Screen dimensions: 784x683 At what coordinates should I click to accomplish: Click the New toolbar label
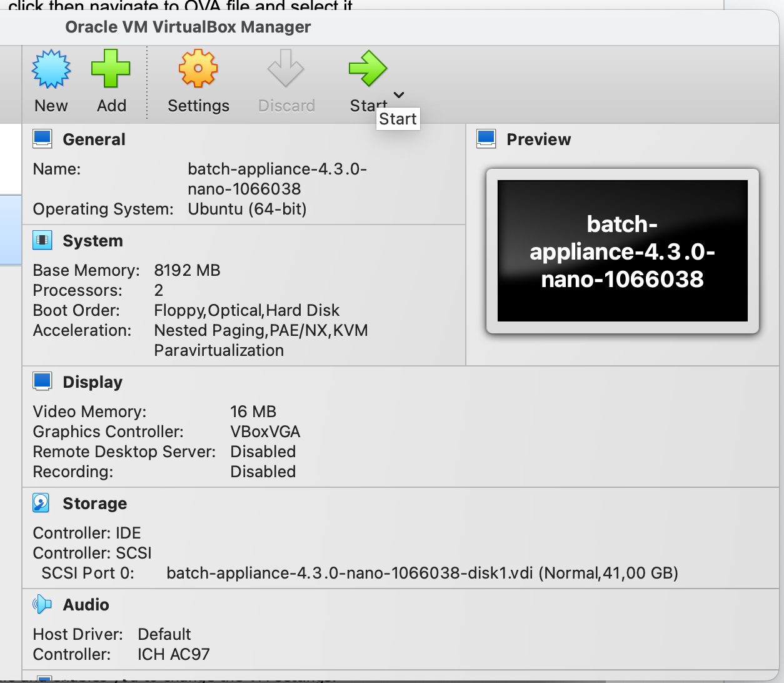tap(51, 106)
